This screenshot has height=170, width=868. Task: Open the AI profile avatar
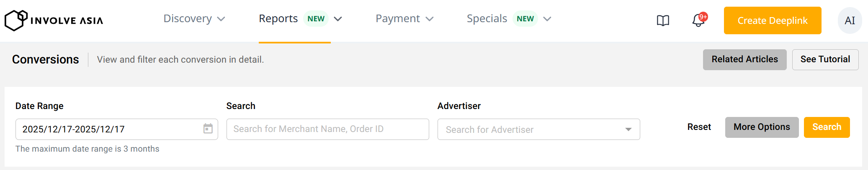pos(850,20)
